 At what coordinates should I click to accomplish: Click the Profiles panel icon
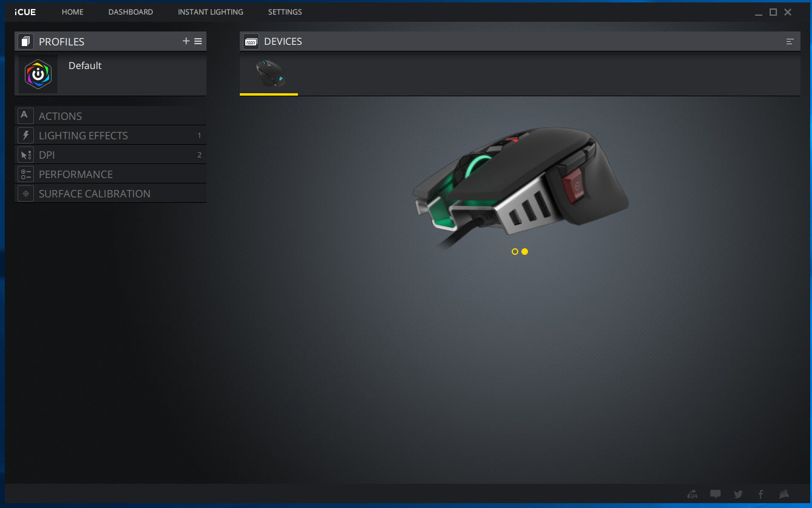[x=25, y=41]
